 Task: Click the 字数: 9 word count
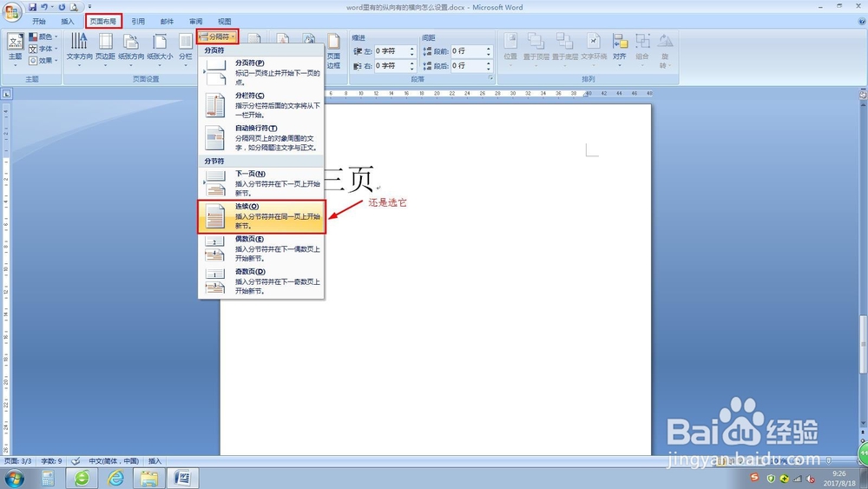pyautogui.click(x=51, y=460)
